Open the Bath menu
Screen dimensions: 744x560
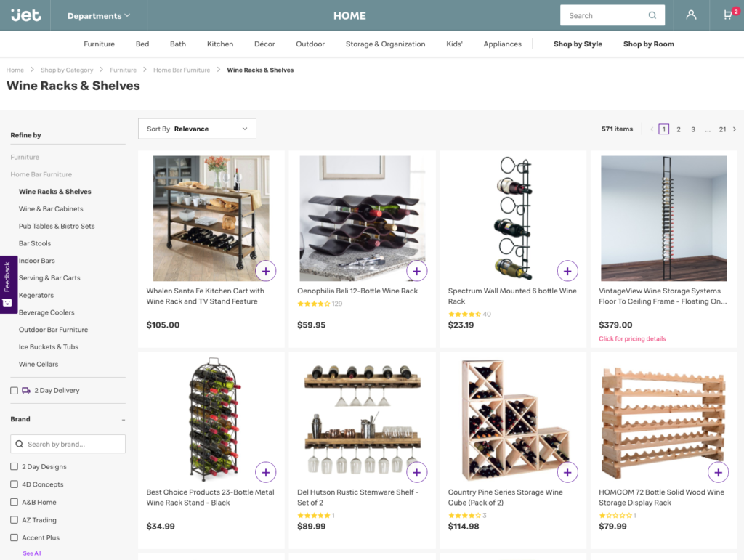click(x=178, y=44)
